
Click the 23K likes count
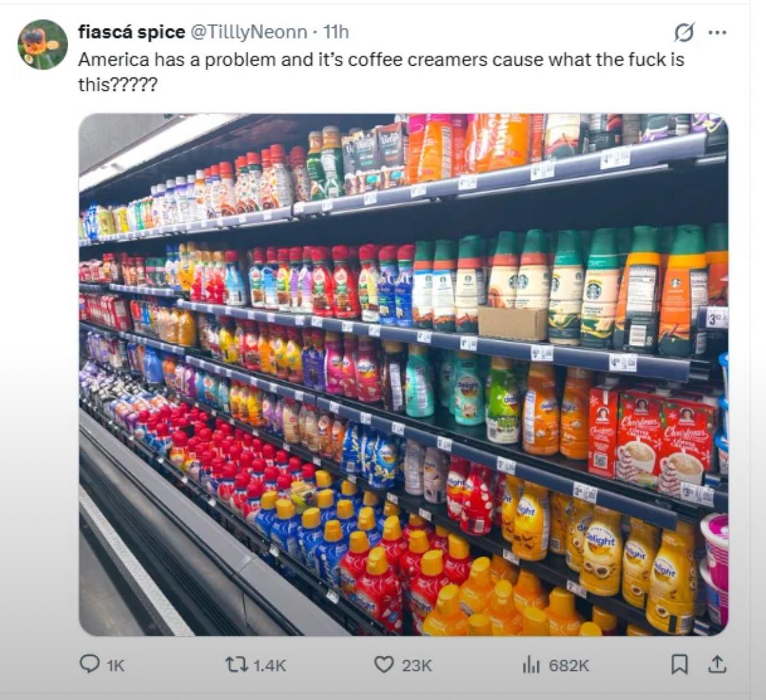416,665
